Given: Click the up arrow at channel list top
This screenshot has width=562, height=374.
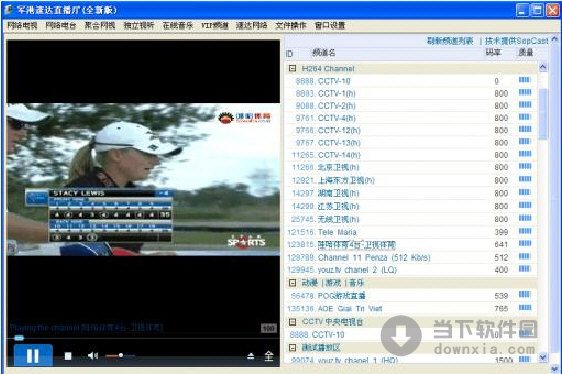Looking at the screenshot, I should (543, 67).
